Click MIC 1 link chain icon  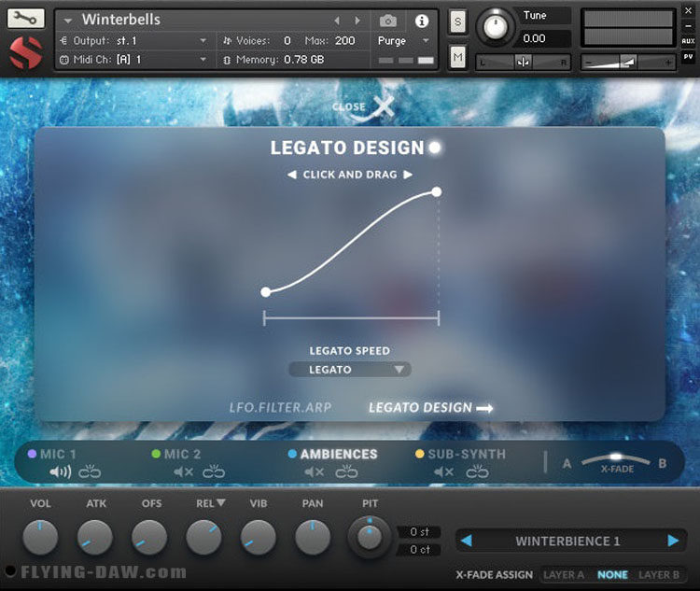[x=90, y=471]
